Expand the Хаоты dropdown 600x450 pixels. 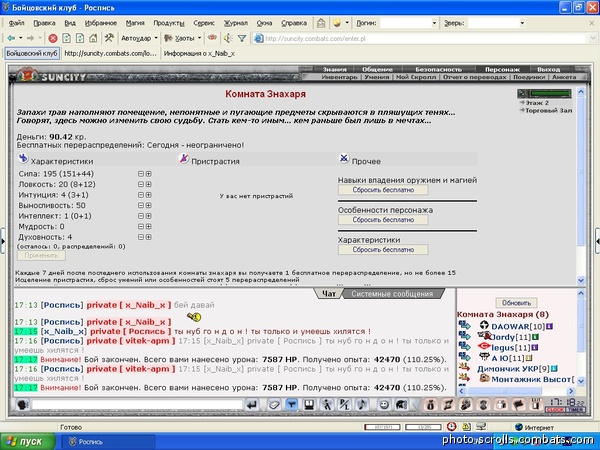tap(199, 38)
